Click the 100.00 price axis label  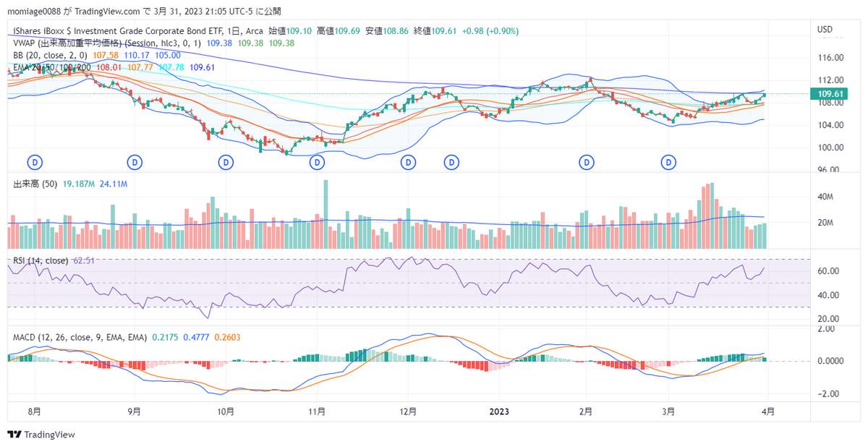[830, 147]
